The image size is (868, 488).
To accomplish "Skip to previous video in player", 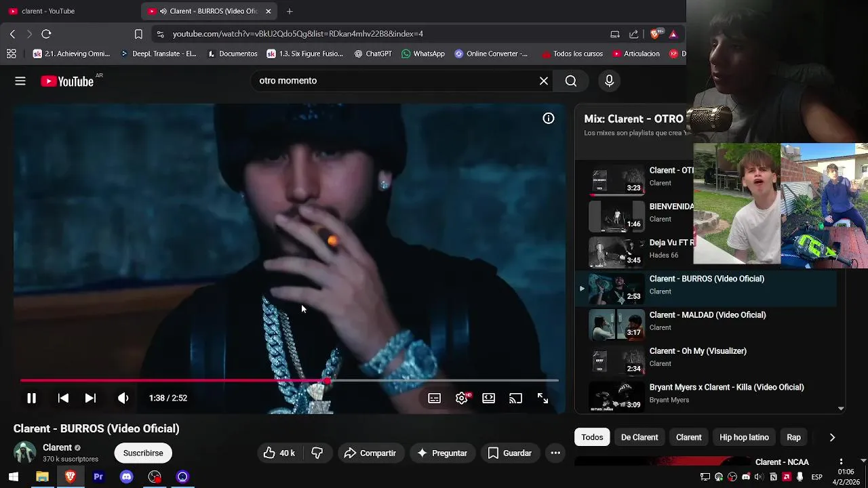I will (63, 399).
